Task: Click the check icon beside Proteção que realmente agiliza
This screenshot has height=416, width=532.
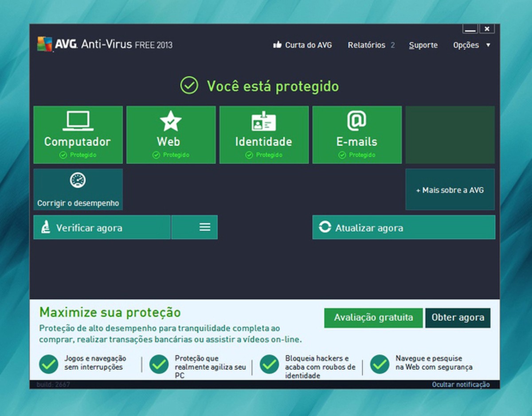Action: coord(159,364)
